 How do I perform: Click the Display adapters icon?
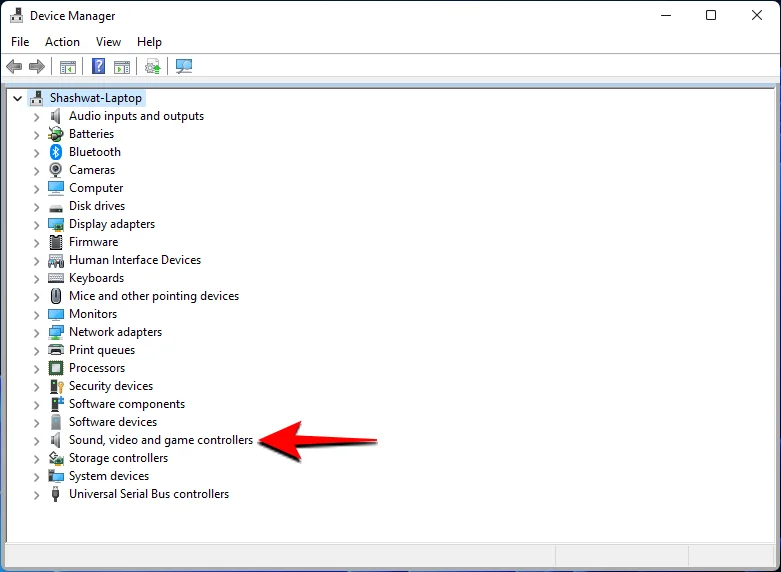click(x=56, y=224)
